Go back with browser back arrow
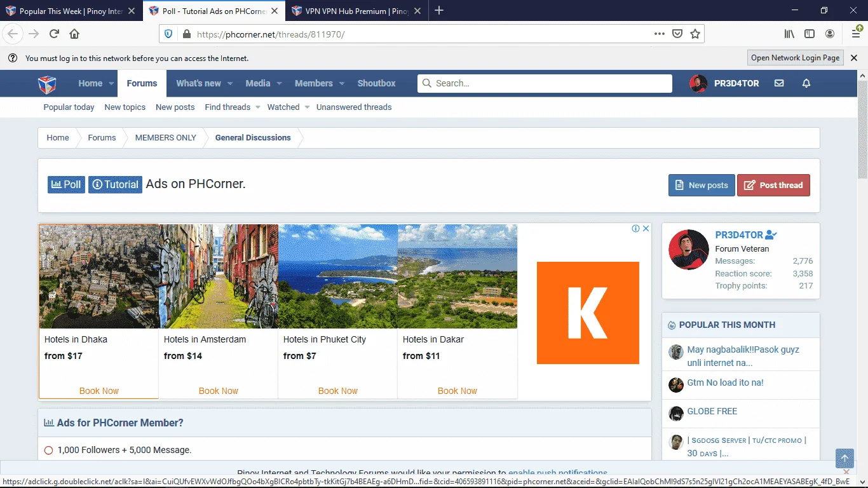Viewport: 868px width, 488px height. click(x=13, y=34)
